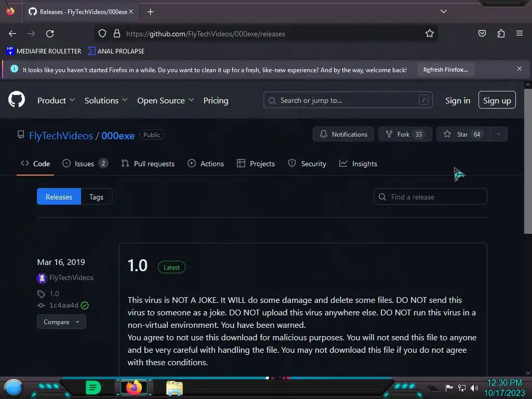
Task: Open commit 1c4aa4d link
Action: click(x=64, y=305)
